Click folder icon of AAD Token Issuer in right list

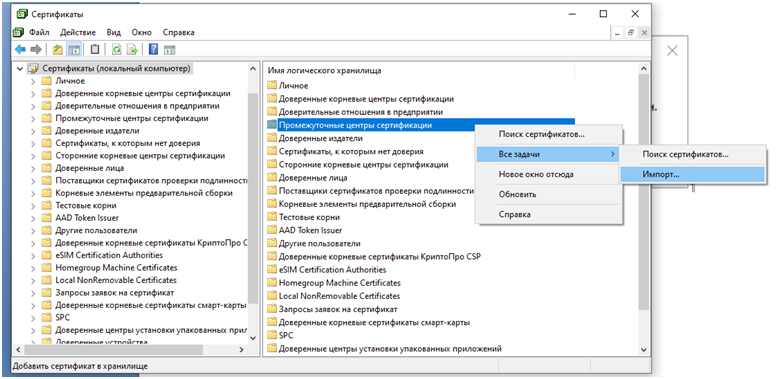coord(272,230)
